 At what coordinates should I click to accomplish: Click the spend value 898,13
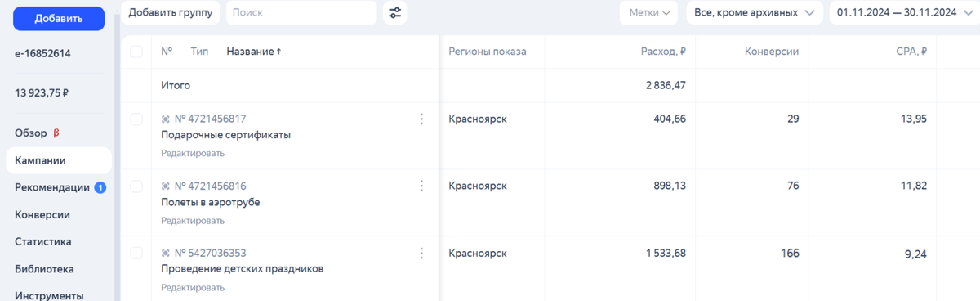coord(670,186)
